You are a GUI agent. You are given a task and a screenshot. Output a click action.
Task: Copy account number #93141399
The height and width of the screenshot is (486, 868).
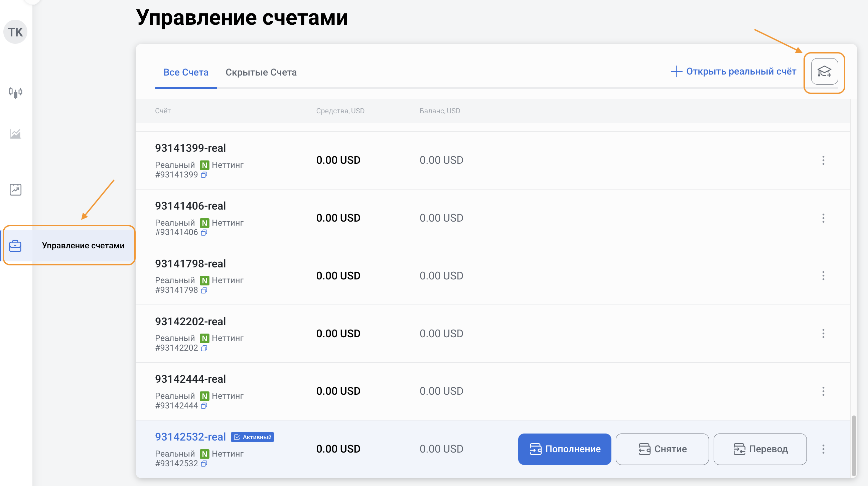pyautogui.click(x=204, y=174)
